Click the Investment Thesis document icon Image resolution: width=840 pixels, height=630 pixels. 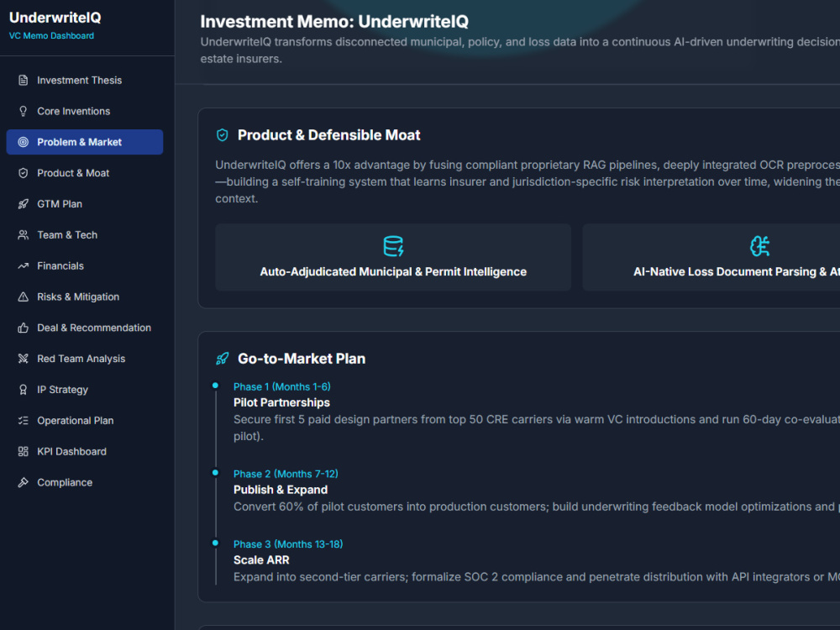coord(23,81)
